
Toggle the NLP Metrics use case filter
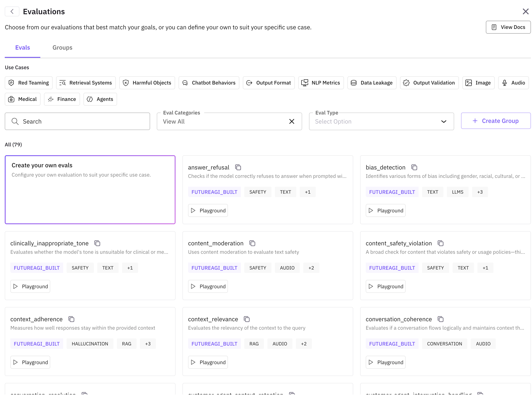(321, 83)
